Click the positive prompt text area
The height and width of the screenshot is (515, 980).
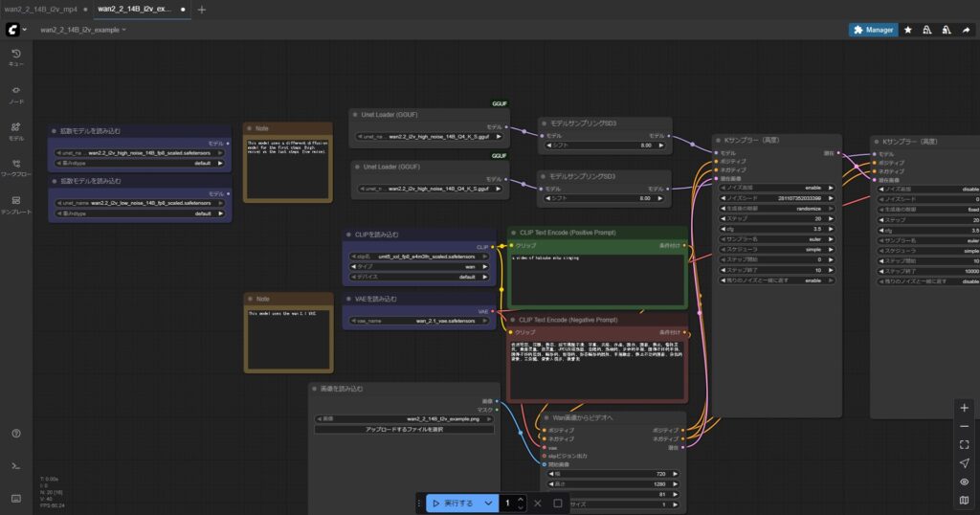click(598, 279)
